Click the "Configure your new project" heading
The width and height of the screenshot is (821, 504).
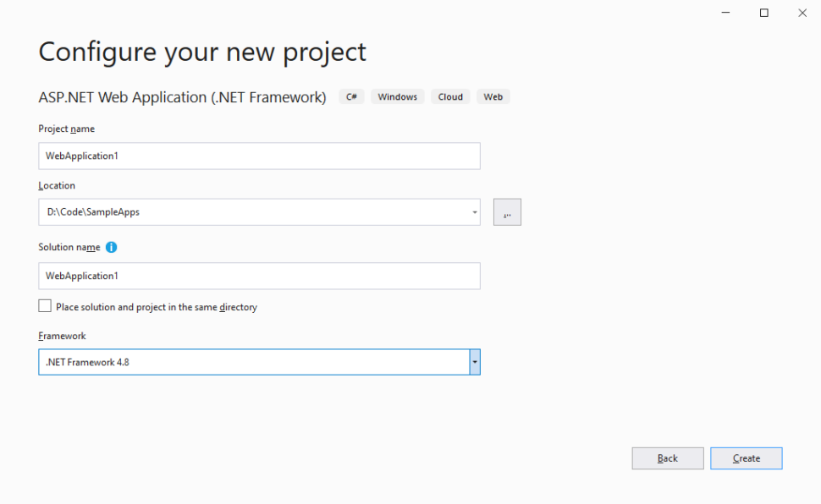201,52
